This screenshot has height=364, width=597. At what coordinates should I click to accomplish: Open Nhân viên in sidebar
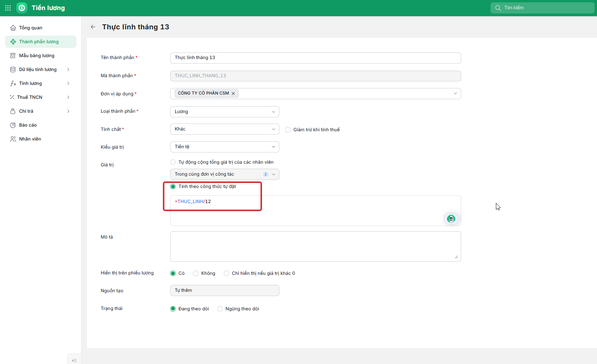pyautogui.click(x=41, y=139)
